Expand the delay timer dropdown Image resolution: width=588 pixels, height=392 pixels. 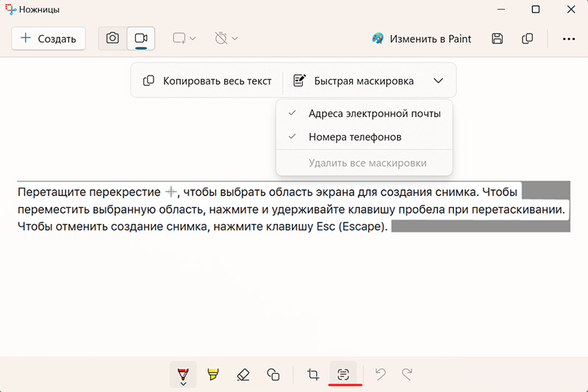[x=226, y=39]
